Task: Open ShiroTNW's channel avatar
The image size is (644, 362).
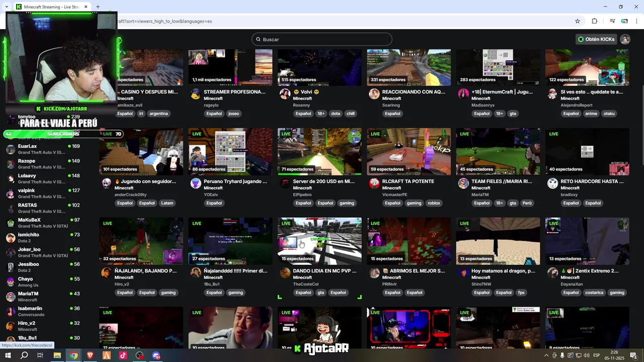Action: click(x=463, y=273)
